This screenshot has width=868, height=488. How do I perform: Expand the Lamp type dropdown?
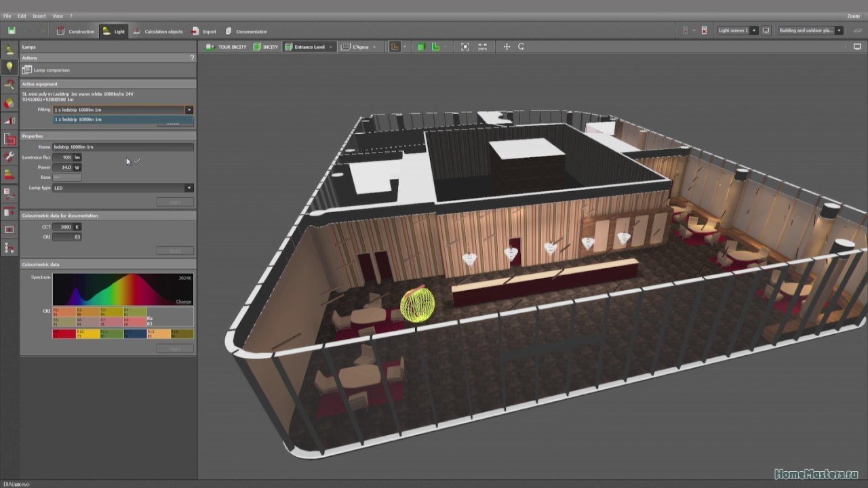(x=189, y=188)
